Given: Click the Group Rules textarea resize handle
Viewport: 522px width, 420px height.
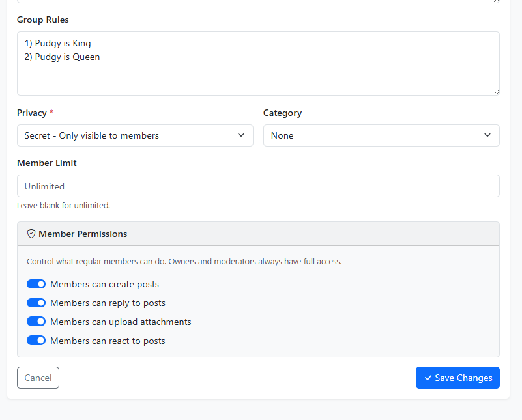Looking at the screenshot, I should click(x=496, y=92).
